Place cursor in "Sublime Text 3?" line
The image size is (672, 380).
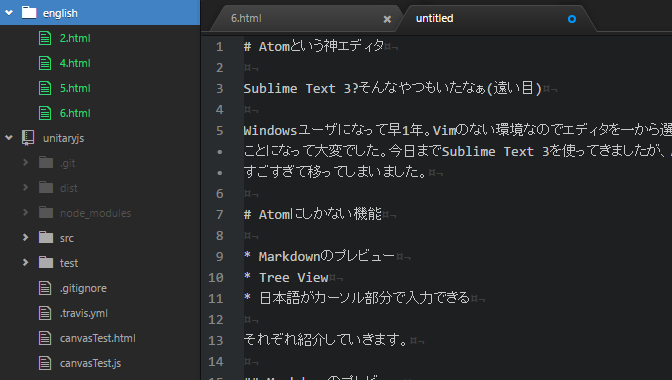301,88
